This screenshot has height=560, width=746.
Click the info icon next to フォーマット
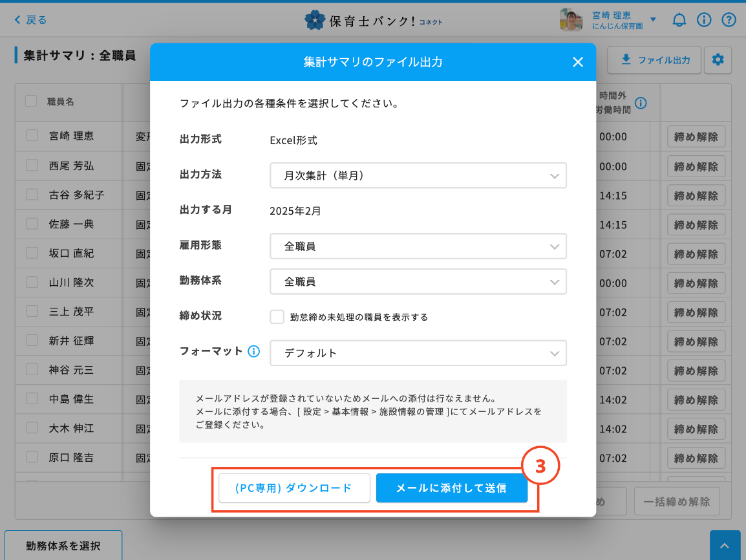pos(254,352)
